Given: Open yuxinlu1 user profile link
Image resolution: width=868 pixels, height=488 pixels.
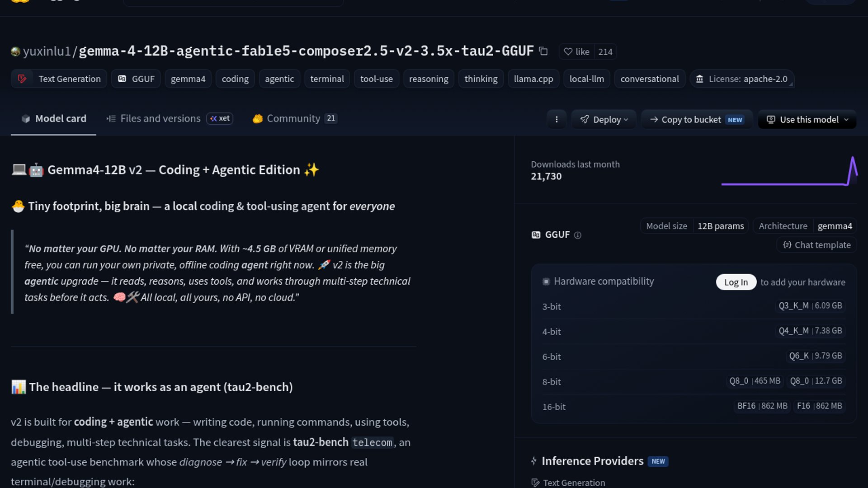Looking at the screenshot, I should pos(47,51).
